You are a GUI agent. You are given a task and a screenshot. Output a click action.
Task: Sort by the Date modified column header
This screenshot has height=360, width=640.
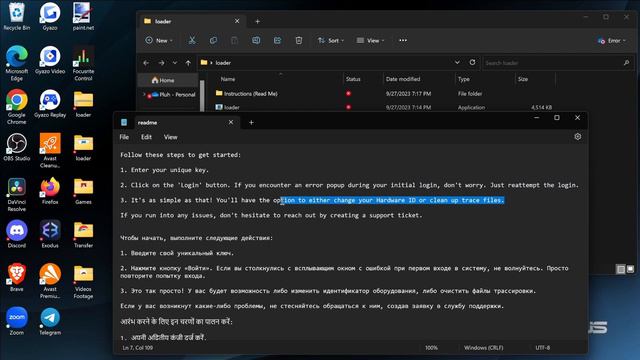419,79
